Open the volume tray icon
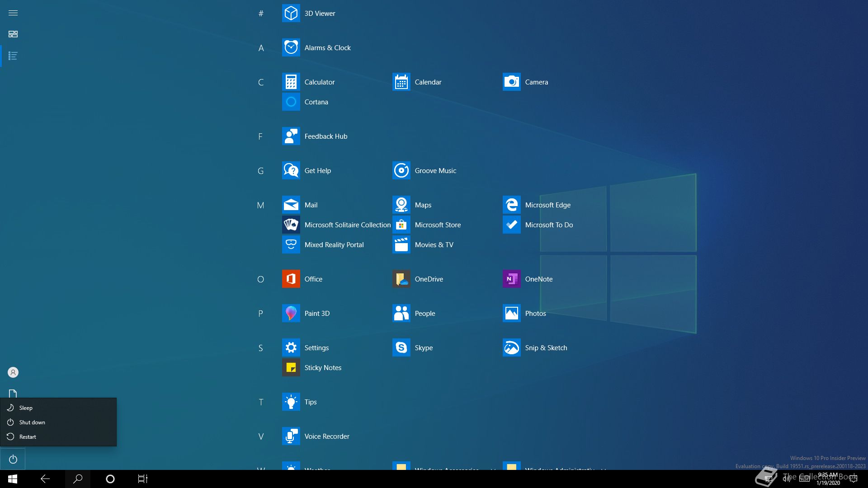This screenshot has width=868, height=488. pos(786,479)
